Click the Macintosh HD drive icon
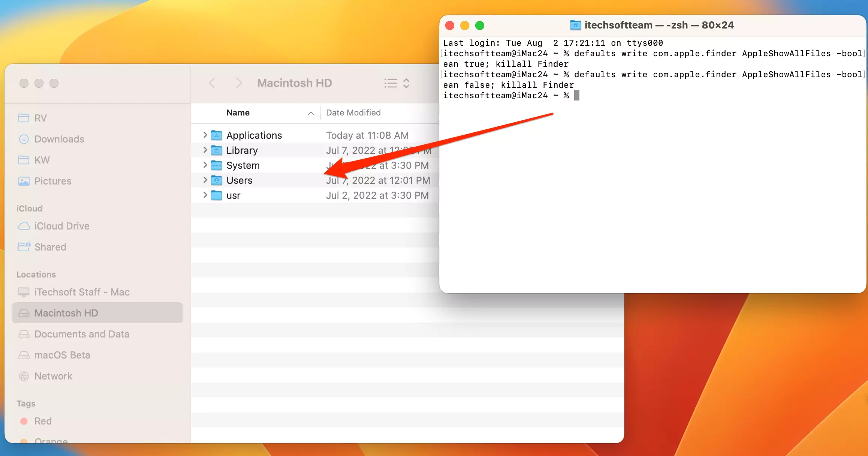868x456 pixels. 24,313
